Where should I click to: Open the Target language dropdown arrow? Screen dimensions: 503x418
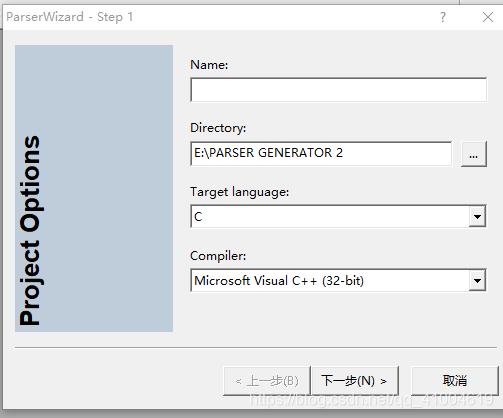pyautogui.click(x=477, y=217)
